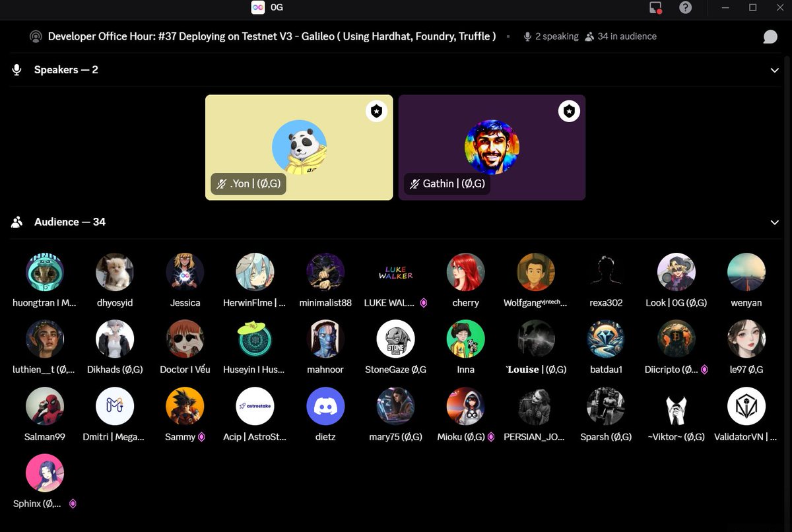Click the '34 in audience' indicator

(x=620, y=37)
